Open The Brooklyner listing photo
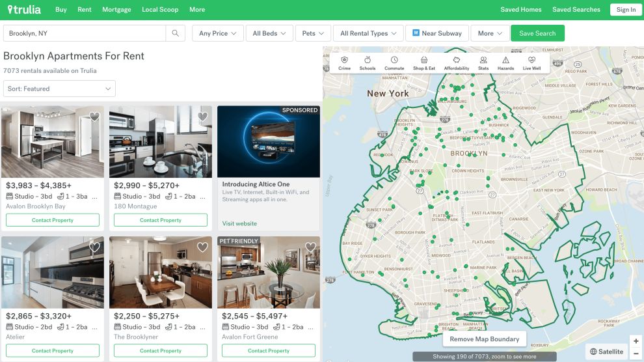This screenshot has height=362, width=644. click(x=161, y=272)
